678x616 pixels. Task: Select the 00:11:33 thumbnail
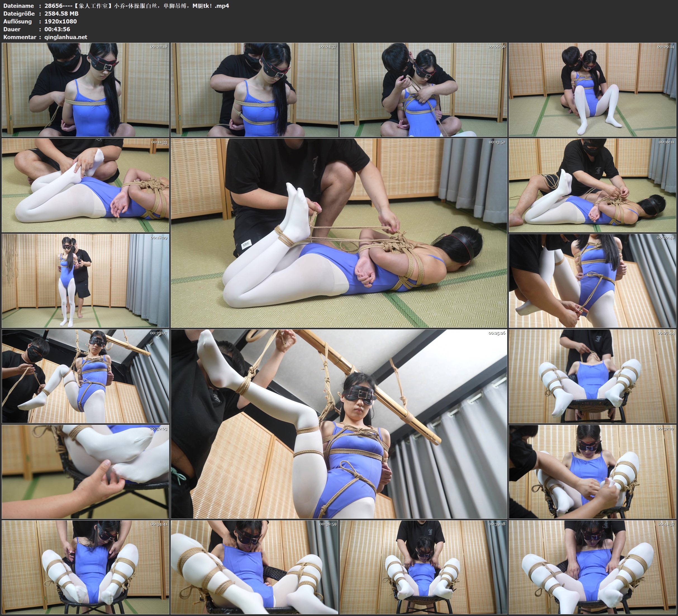tap(85, 185)
